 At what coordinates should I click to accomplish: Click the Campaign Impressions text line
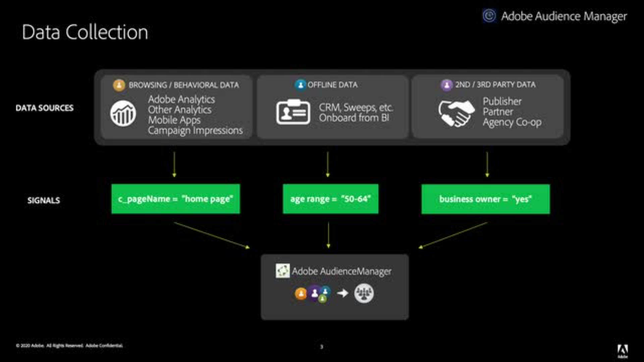coord(195,130)
